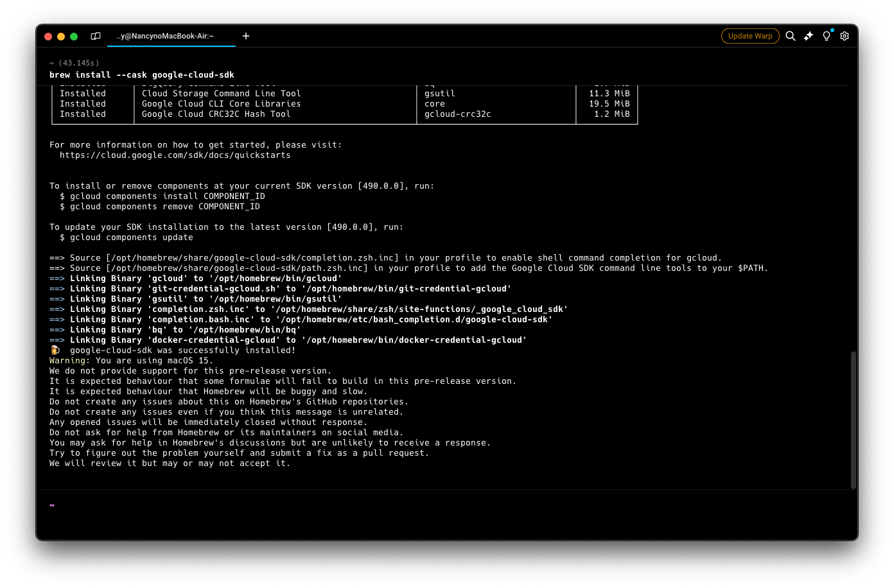Open Warp AI sparkle icon
This screenshot has height=588, width=894.
(809, 36)
